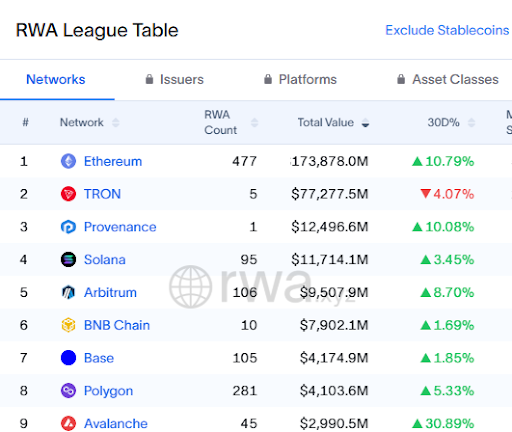Click the lock icon beside Platforms
Screen dimensions: 512x432
(x=268, y=79)
